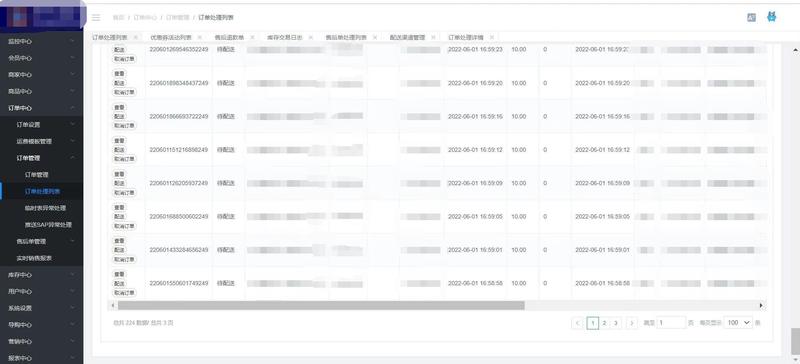
Task: Go to page 3 in pagination
Action: 616,323
